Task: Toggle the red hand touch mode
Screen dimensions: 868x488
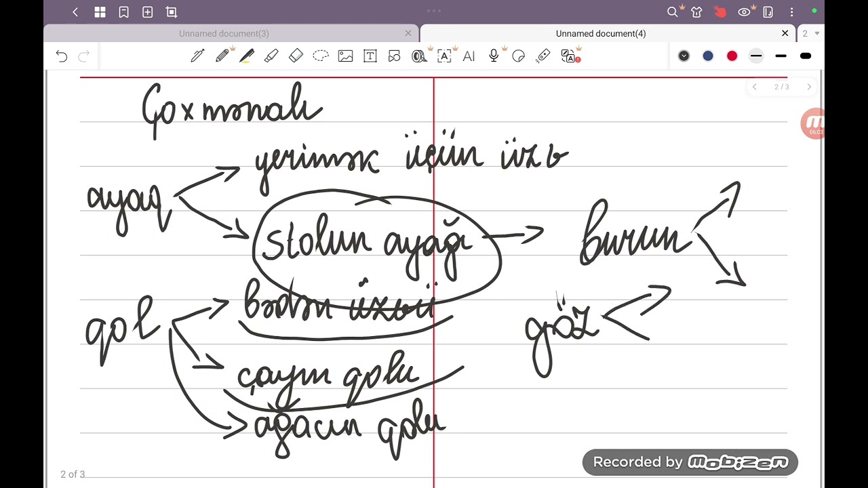Action: [720, 12]
